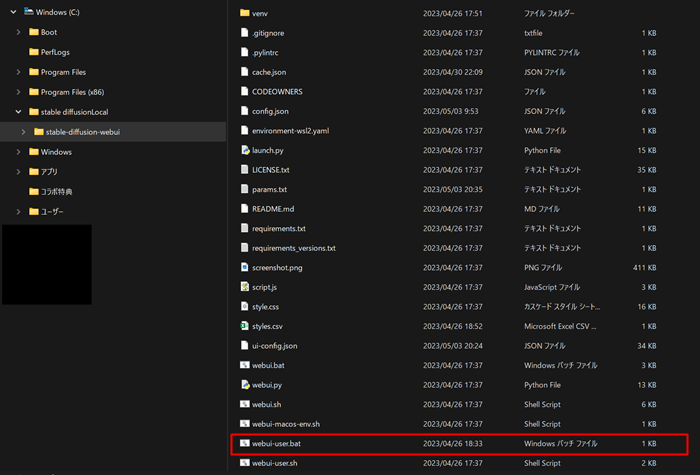Click the screenshot.png image file icon
700x475 pixels.
[x=244, y=267]
